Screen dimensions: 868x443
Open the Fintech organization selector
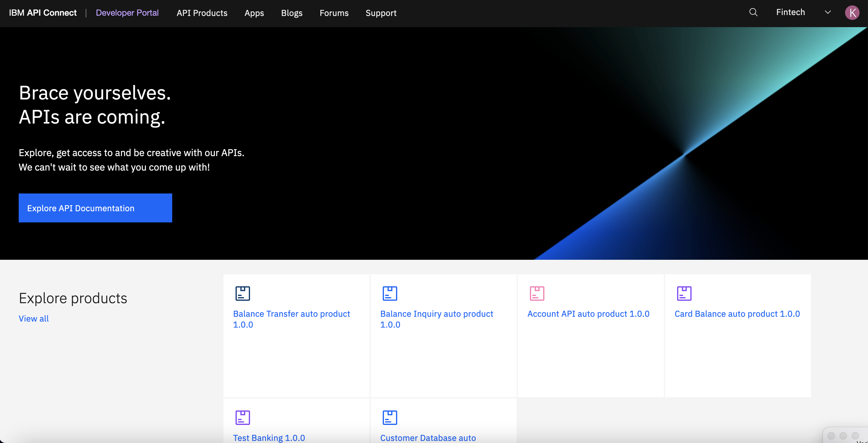click(790, 12)
